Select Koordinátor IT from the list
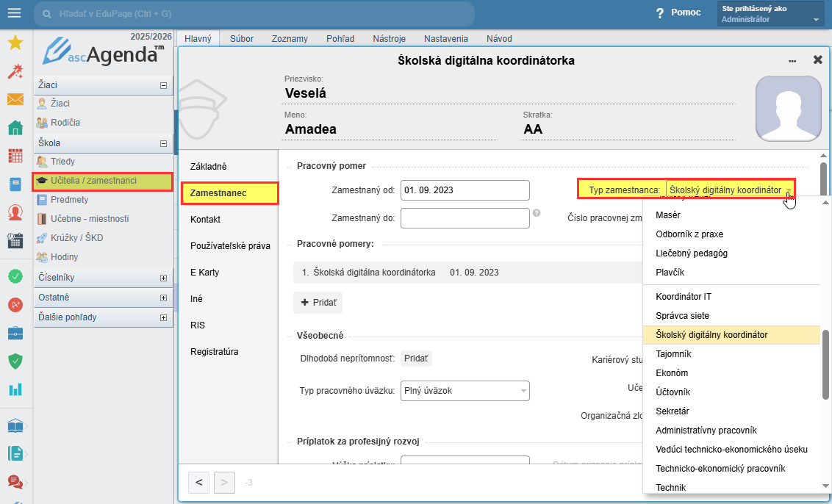 pyautogui.click(x=684, y=297)
